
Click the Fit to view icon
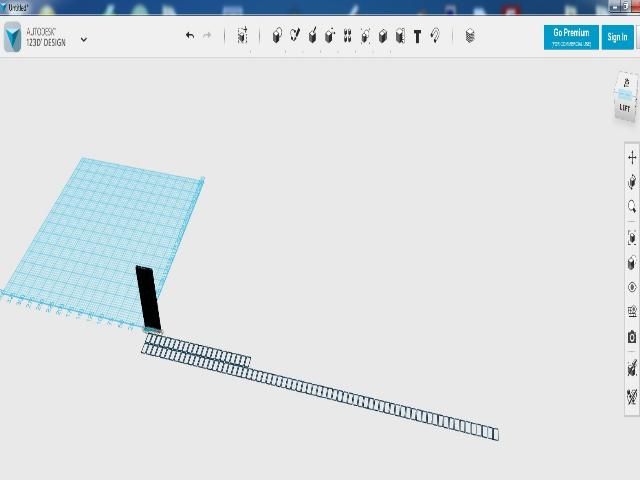(632, 238)
